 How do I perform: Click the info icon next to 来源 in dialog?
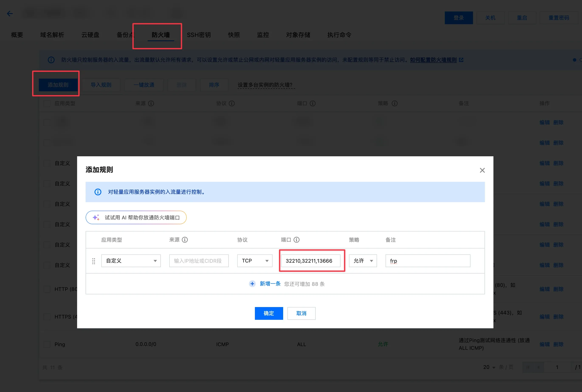(x=185, y=240)
